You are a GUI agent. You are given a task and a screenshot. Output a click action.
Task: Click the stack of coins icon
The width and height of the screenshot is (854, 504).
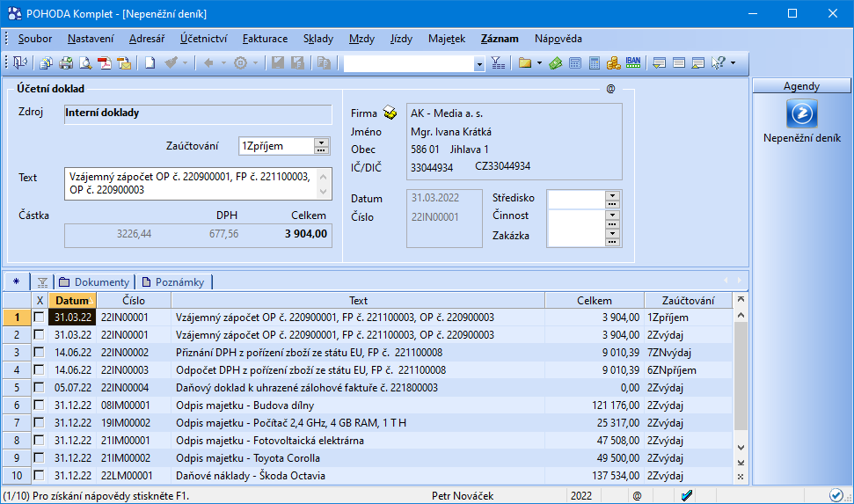(x=614, y=63)
